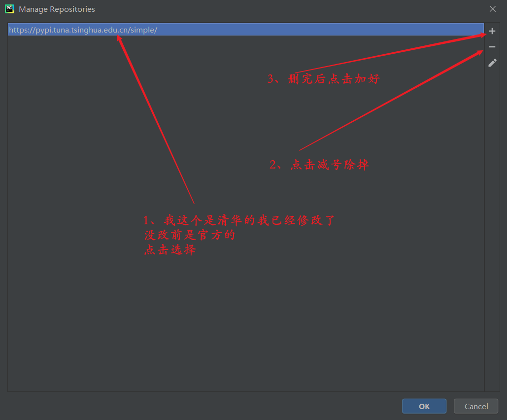Click the edit pencil icon at bottom of toolbar

click(x=492, y=63)
